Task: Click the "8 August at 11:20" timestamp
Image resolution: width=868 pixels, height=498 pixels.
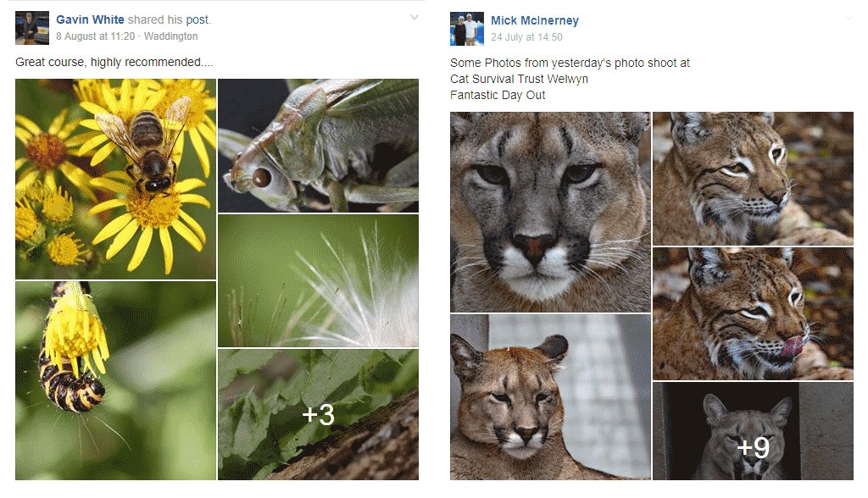Action: click(96, 36)
